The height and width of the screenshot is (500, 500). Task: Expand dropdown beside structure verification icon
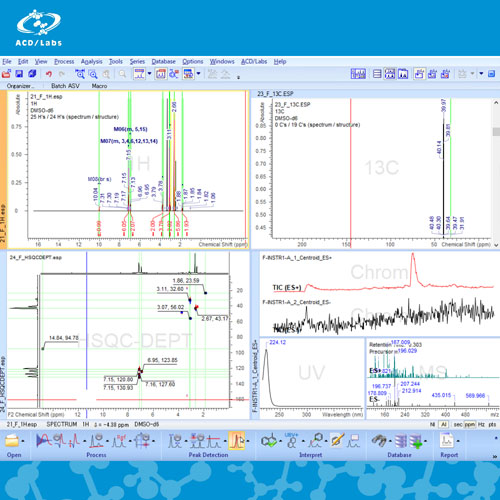280,441
